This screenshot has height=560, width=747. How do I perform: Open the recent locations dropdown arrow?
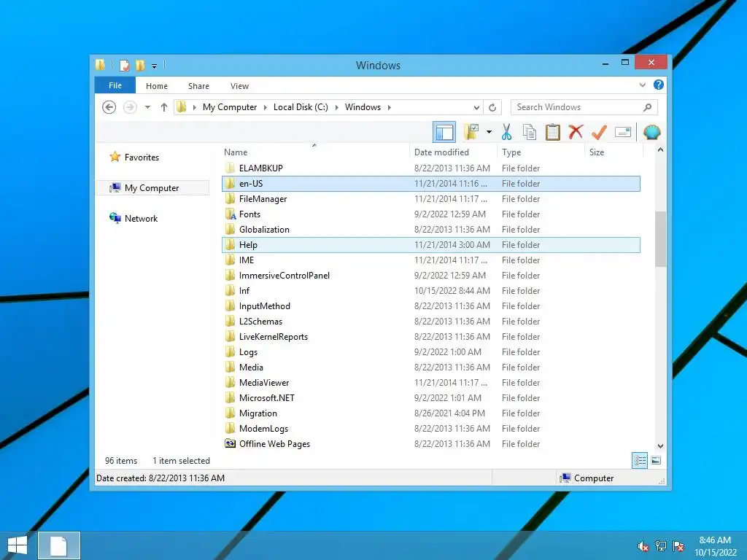pyautogui.click(x=147, y=107)
